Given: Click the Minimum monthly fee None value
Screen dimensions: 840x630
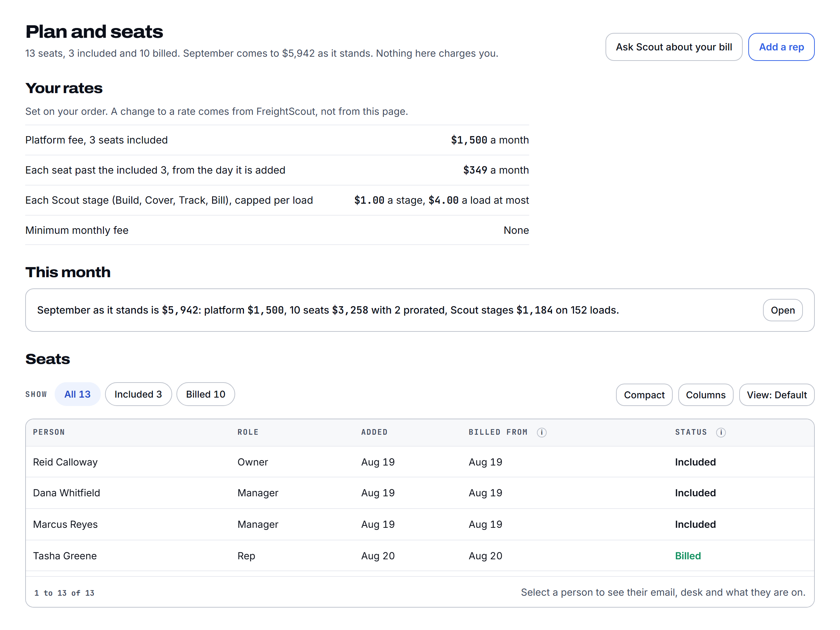Looking at the screenshot, I should click(516, 230).
